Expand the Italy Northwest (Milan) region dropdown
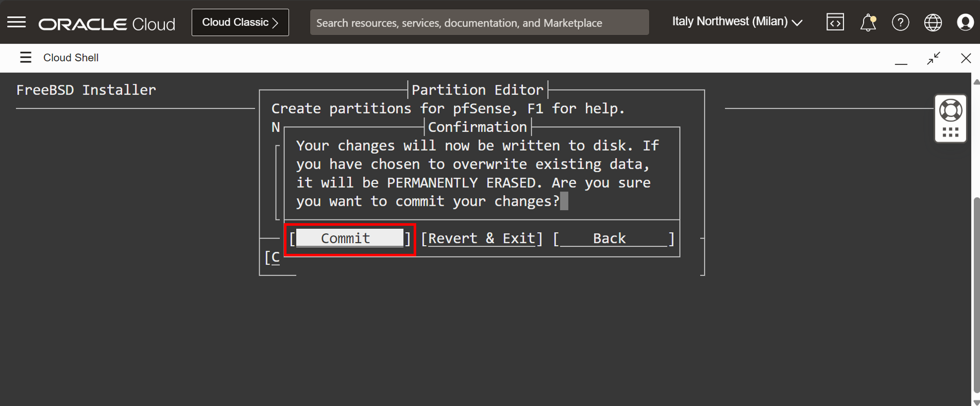This screenshot has width=980, height=406. (x=737, y=22)
